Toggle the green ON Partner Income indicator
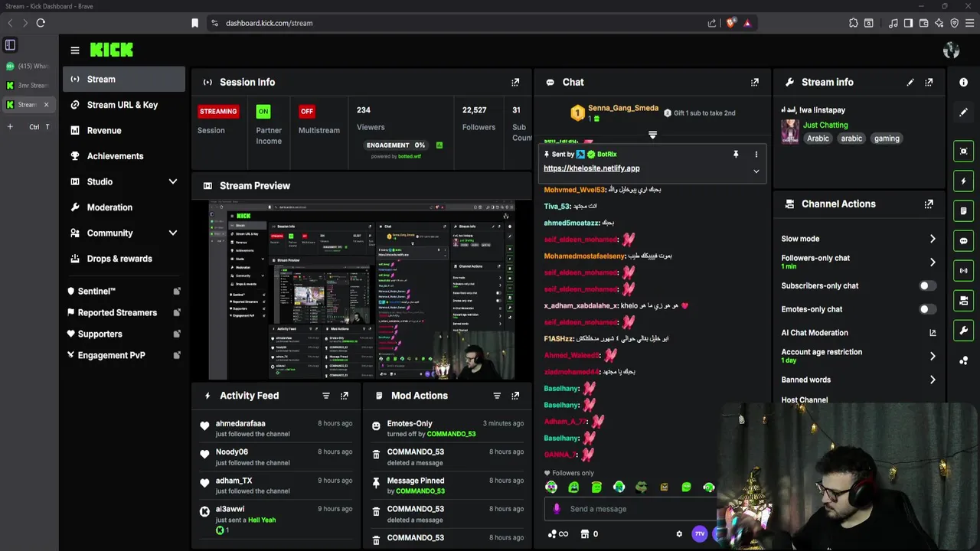The width and height of the screenshot is (980, 551). pos(263,111)
